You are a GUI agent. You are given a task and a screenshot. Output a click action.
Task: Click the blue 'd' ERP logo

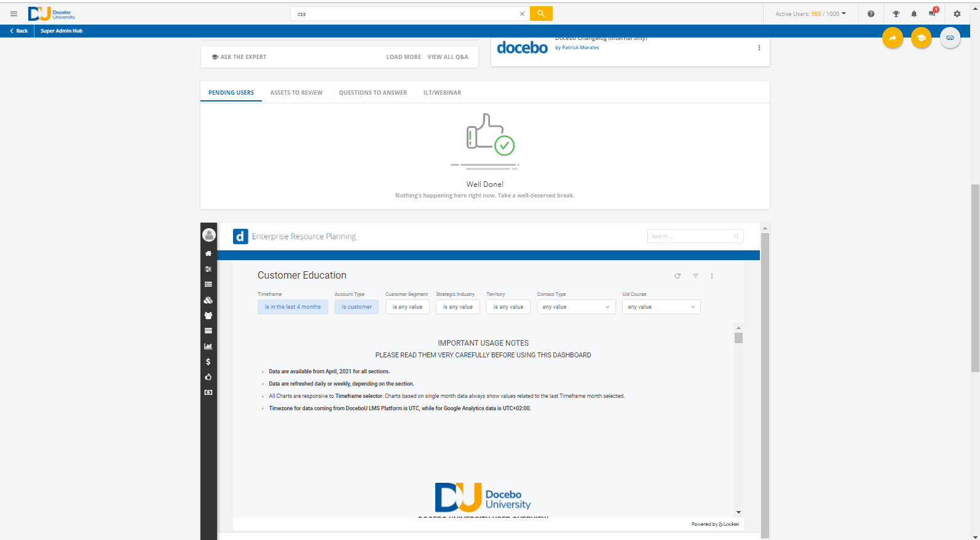pos(240,236)
